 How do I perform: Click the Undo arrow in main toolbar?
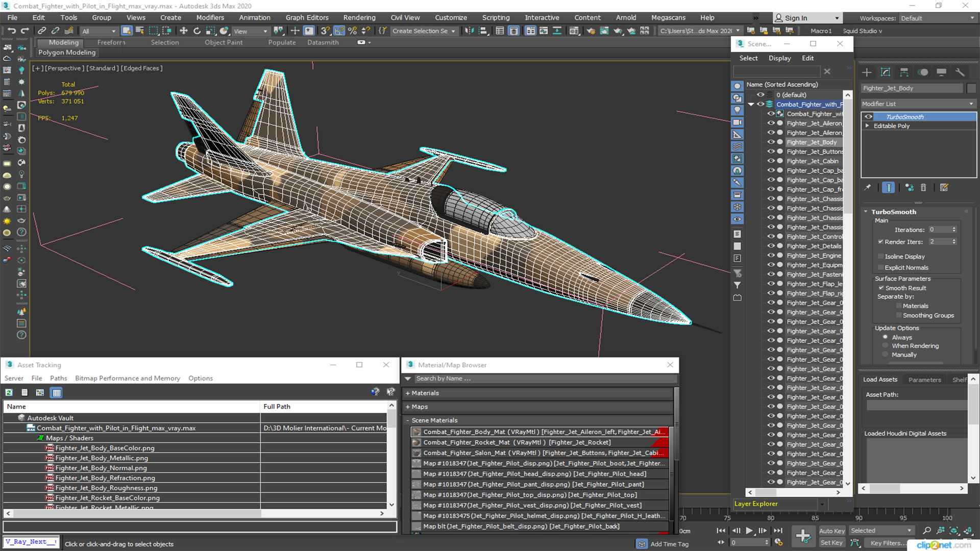pyautogui.click(x=11, y=31)
